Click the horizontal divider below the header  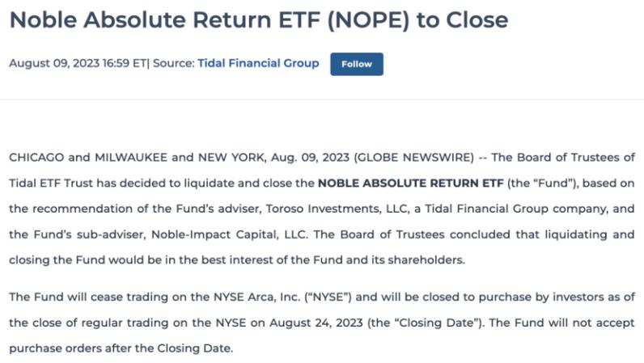tap(322, 100)
